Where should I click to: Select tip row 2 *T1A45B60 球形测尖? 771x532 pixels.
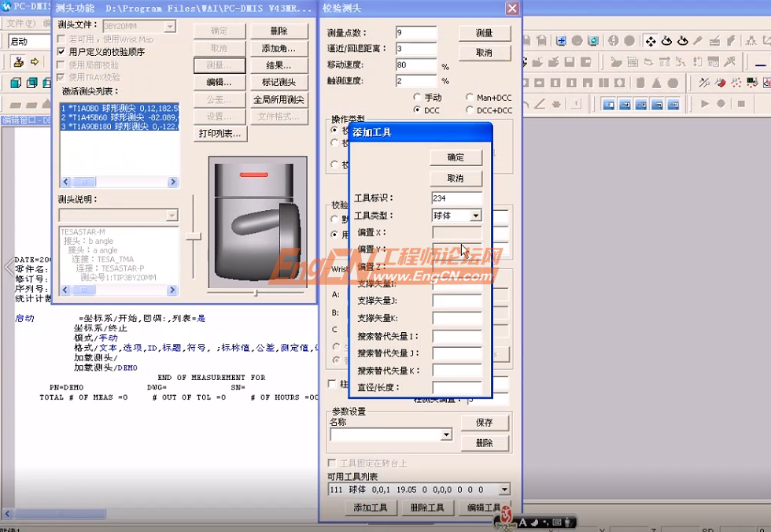[x=120, y=117]
